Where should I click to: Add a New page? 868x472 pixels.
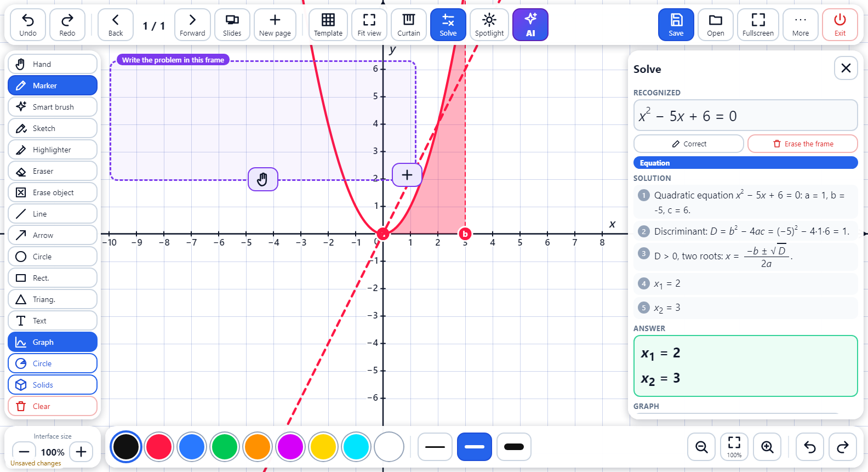coord(275,25)
